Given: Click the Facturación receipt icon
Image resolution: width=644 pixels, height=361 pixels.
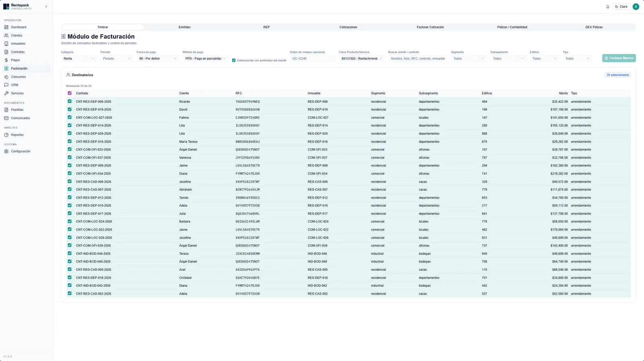Looking at the screenshot, I should coord(6,68).
